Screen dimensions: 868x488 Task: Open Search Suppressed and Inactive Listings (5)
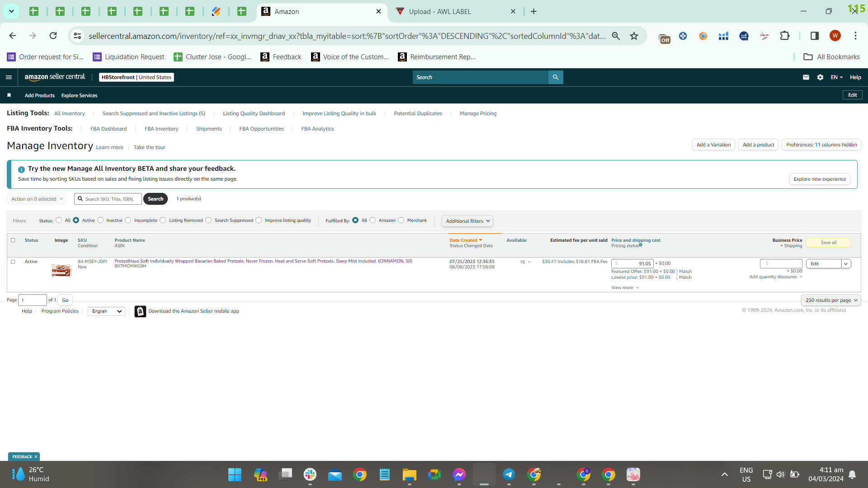point(154,113)
